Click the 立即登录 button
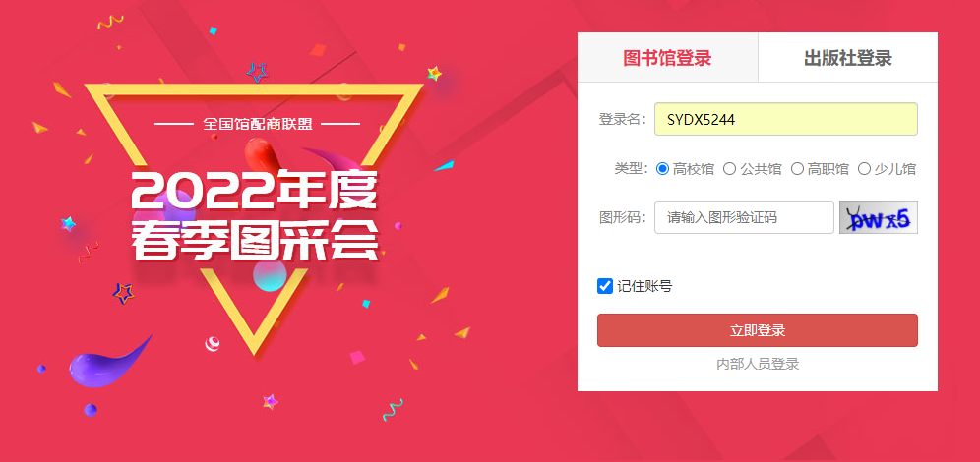980x462 pixels. pos(757,330)
